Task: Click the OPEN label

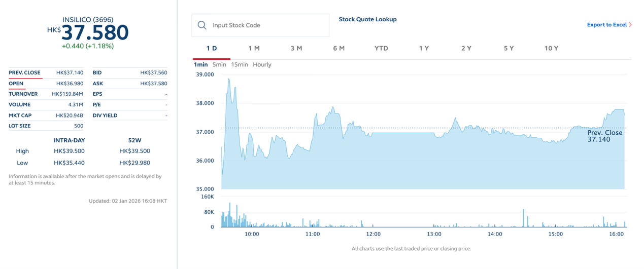Action: (16, 83)
